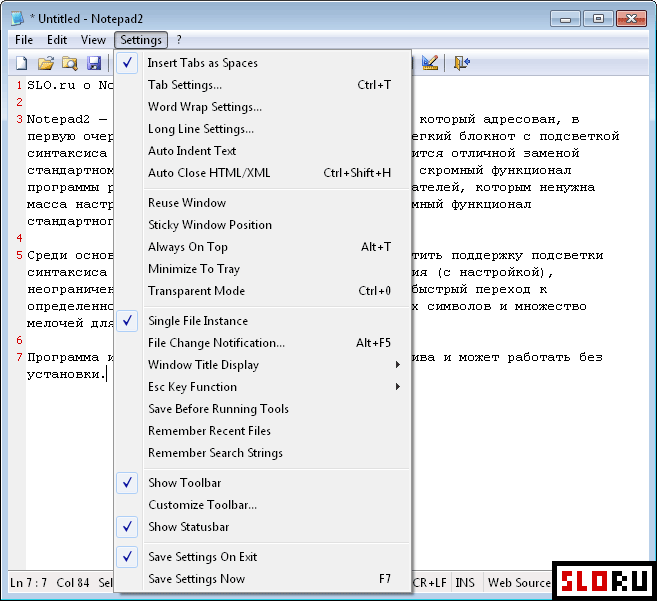
Task: Enable Auto Close HTML/XML
Action: 262,173
